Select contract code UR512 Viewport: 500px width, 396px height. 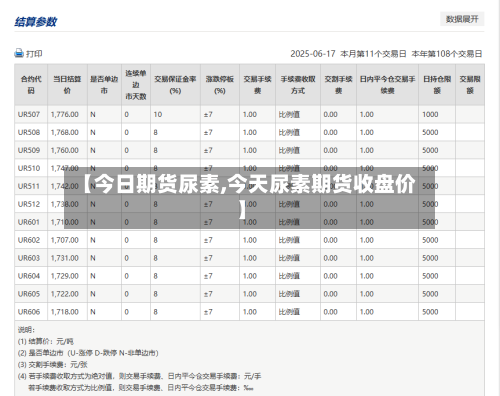click(29, 204)
